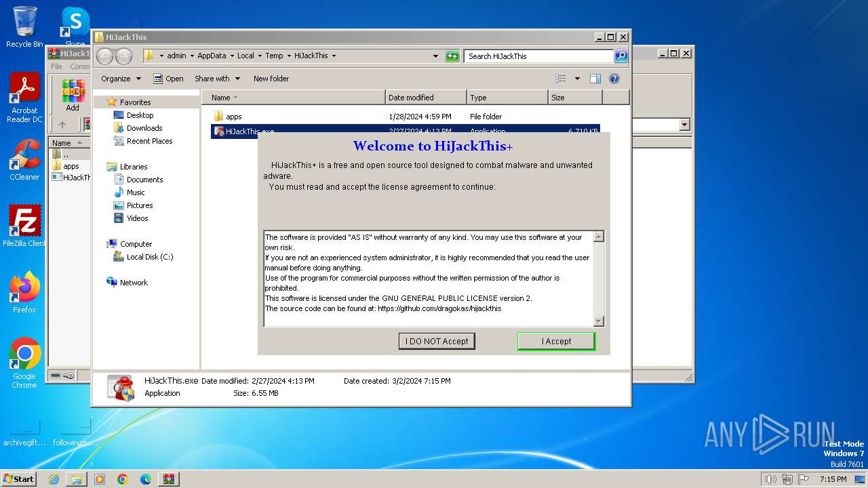Image resolution: width=868 pixels, height=488 pixels.
Task: Open the Start menu
Action: coord(18,479)
